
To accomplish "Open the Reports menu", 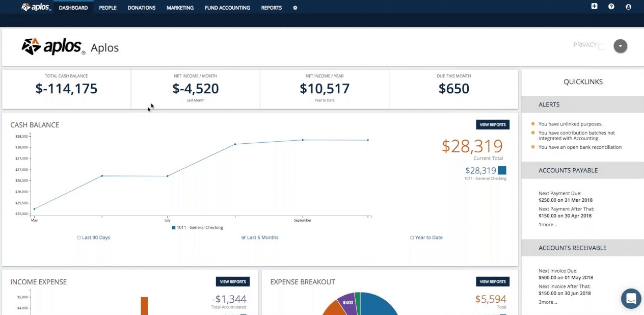I will tap(272, 8).
